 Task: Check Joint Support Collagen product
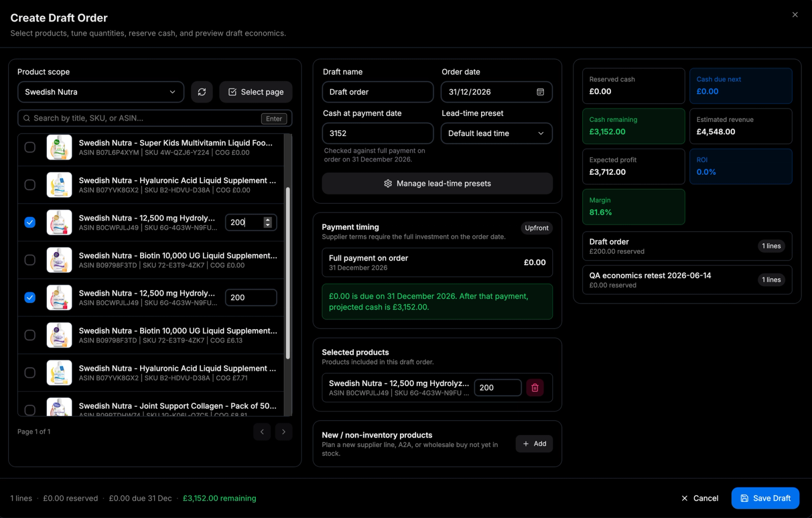(30, 409)
